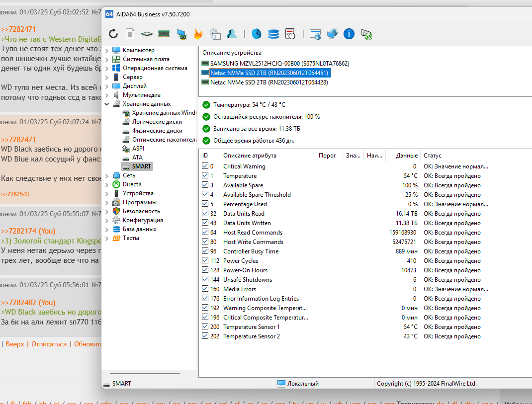The image size is (532, 404).
Task: Sort by the ID column header
Action: (209, 156)
